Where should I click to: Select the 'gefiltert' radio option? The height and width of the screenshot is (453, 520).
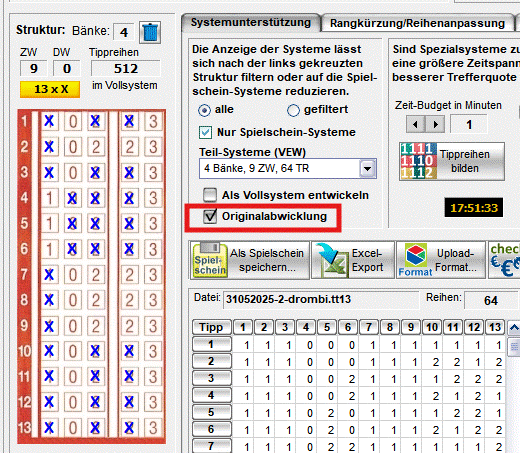coord(293,110)
